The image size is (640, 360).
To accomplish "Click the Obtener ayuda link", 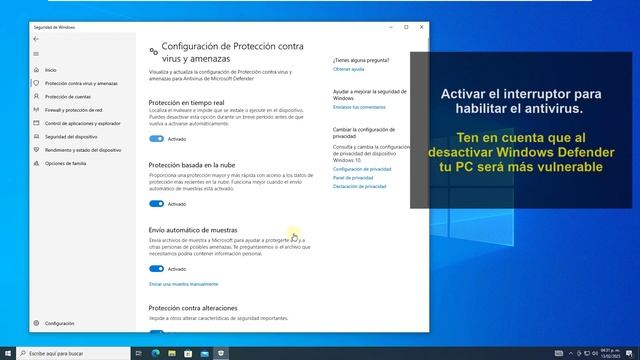I will click(x=348, y=69).
